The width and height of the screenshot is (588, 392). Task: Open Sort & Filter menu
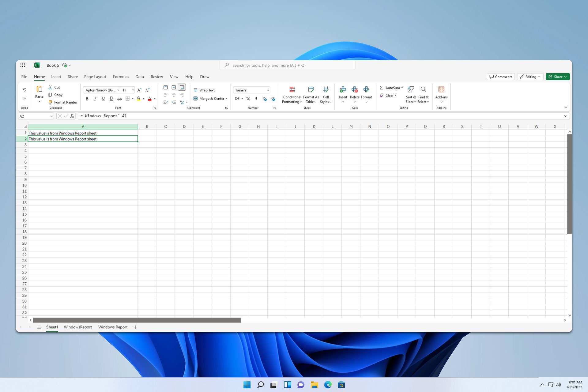click(x=411, y=95)
